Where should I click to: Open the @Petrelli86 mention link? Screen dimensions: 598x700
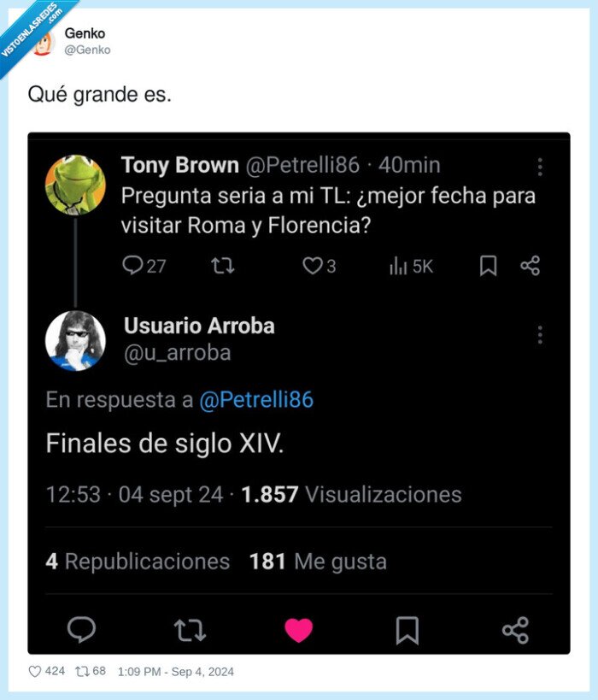point(256,400)
